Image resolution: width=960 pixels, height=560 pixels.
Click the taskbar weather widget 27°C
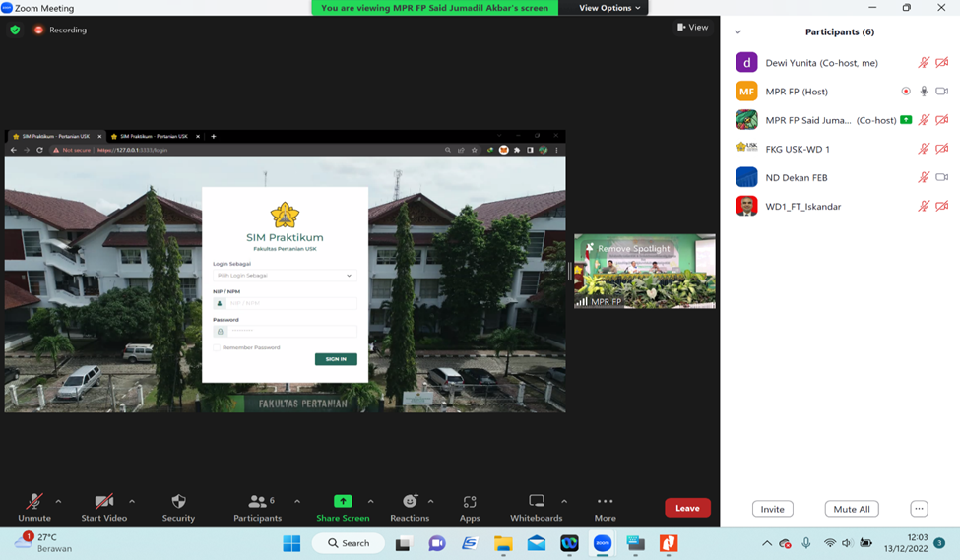43,542
